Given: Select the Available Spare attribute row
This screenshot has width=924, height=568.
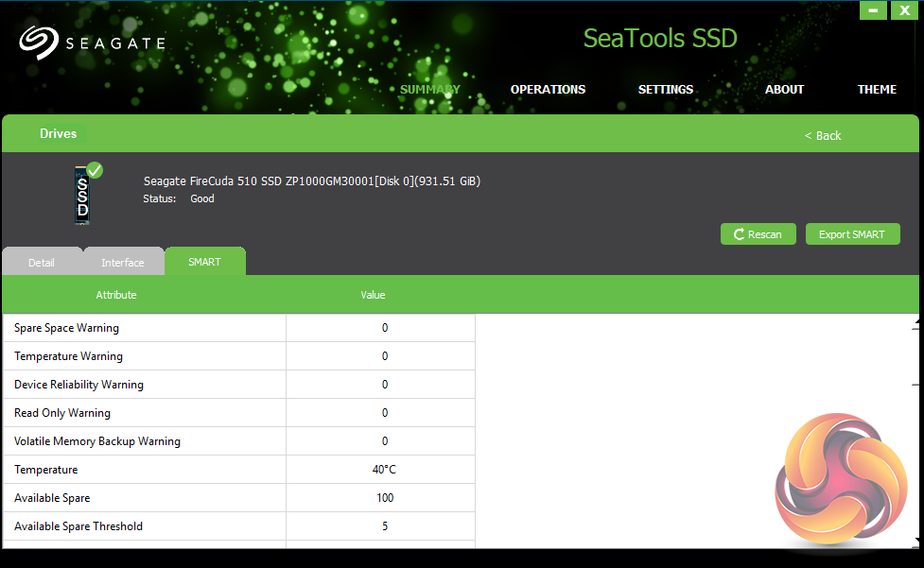Looking at the screenshot, I should click(238, 498).
